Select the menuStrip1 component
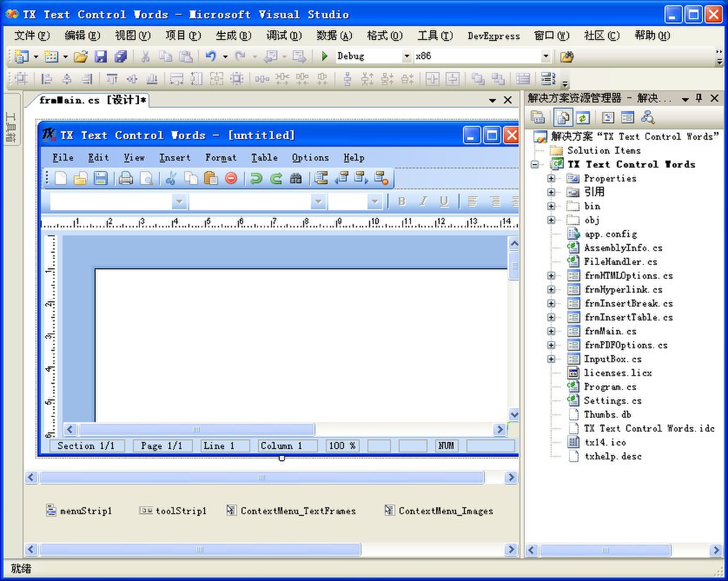728x581 pixels. 79,511
